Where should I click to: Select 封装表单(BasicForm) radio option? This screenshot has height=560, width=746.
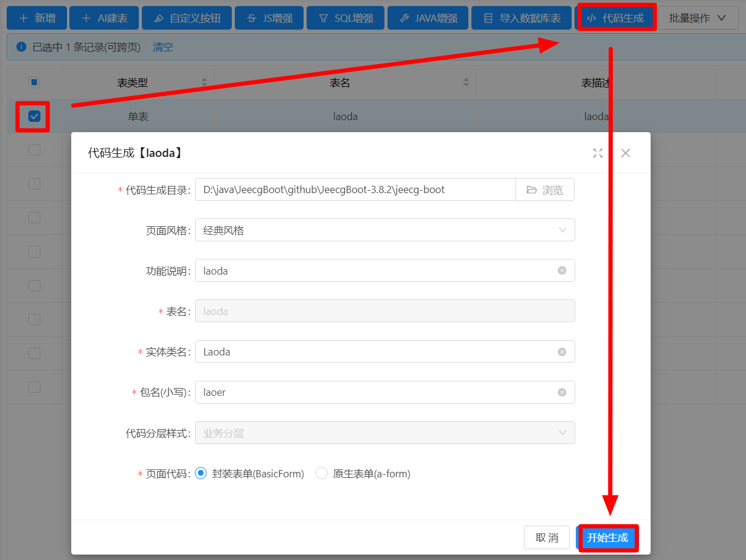pos(201,473)
